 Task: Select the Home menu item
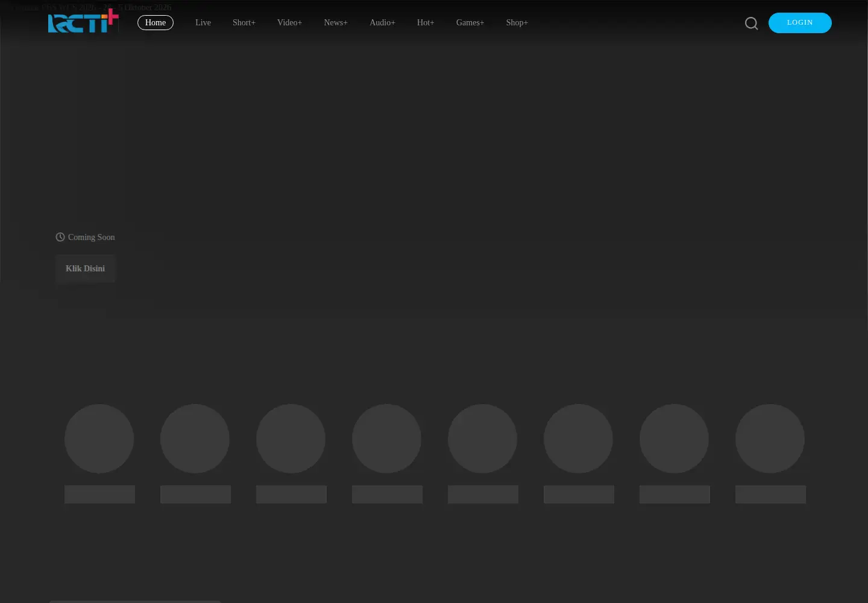[x=156, y=22]
